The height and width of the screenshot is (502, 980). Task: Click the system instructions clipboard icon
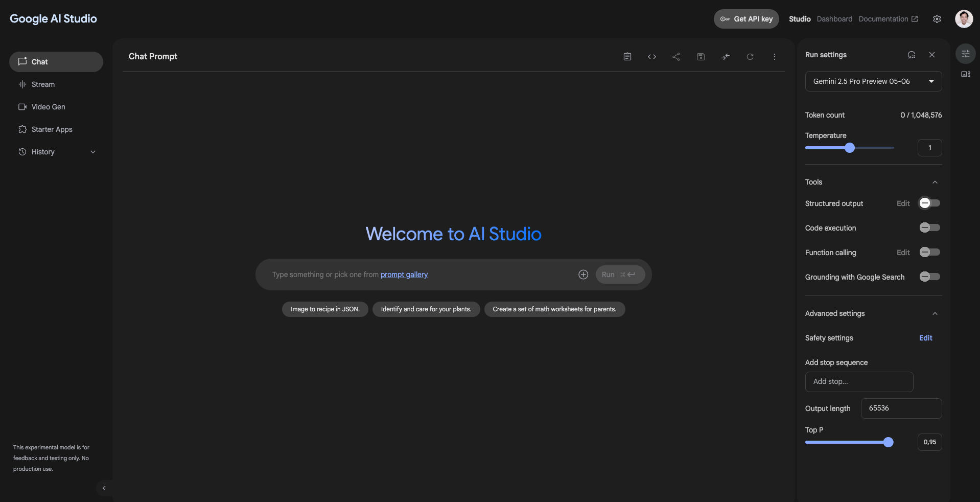627,57
